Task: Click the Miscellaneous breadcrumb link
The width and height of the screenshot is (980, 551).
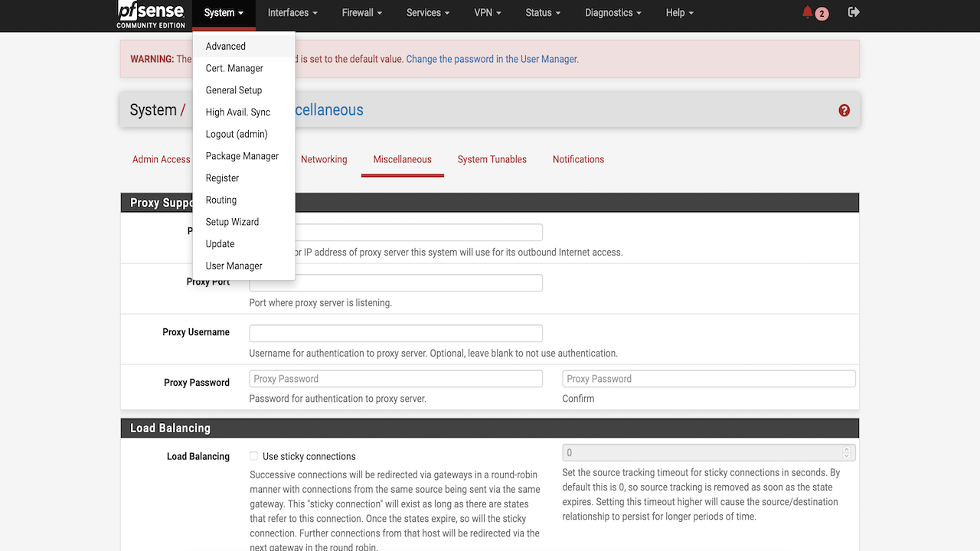Action: 328,110
